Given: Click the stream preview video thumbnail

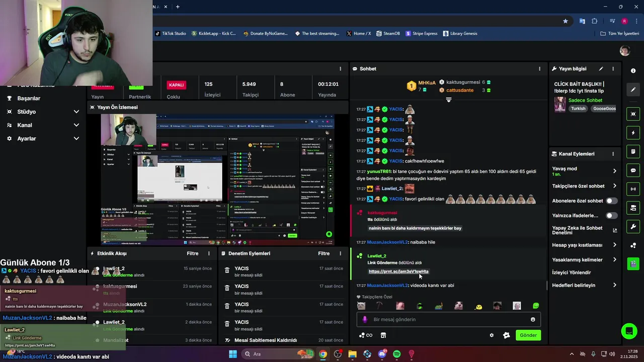Looking at the screenshot, I should point(217,180).
